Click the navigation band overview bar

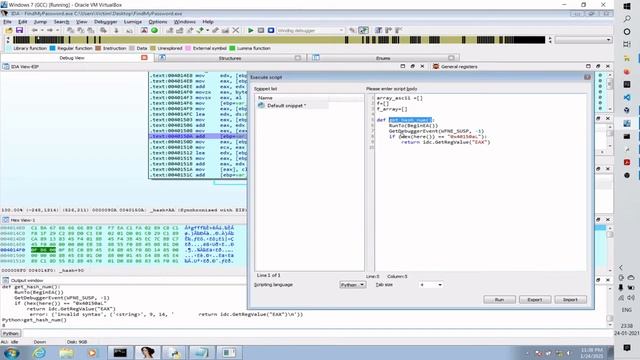coord(279,40)
